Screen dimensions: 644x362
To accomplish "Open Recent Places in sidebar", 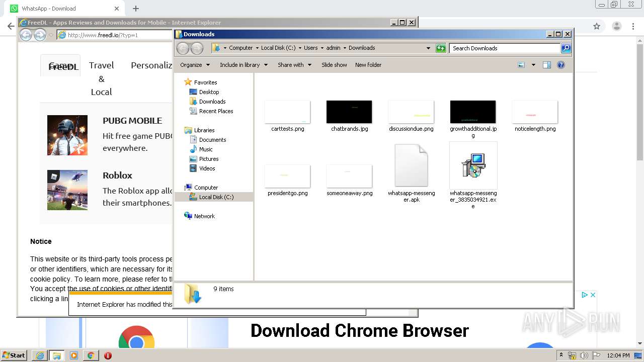I will pos(216,111).
